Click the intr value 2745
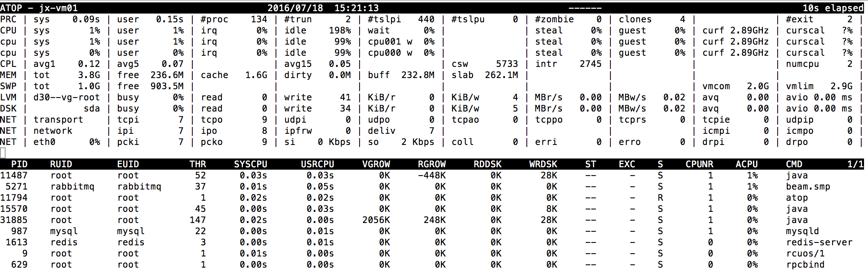 (590, 64)
